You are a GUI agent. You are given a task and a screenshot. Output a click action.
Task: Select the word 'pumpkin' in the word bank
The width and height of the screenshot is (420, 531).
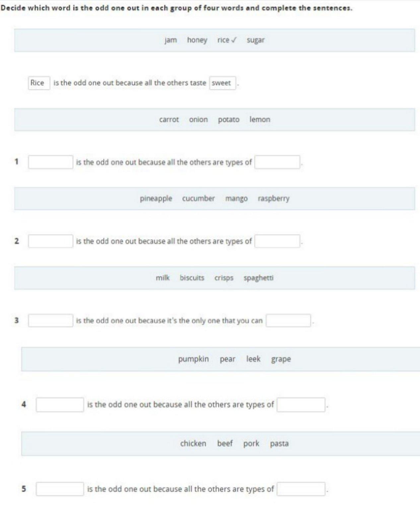193,359
